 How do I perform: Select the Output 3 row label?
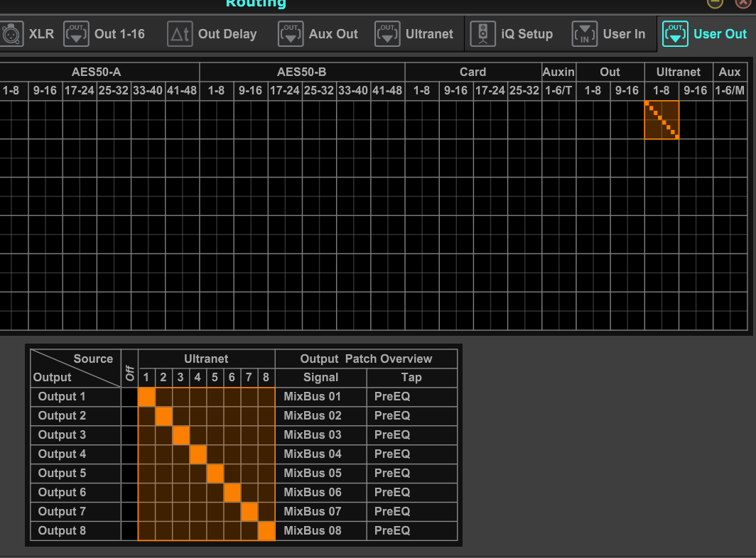(76, 435)
